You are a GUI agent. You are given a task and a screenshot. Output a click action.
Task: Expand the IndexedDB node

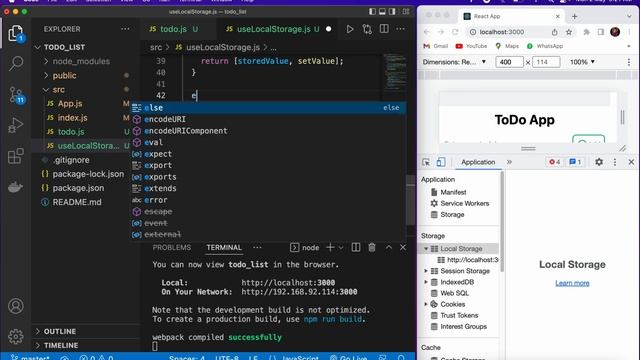tap(426, 282)
